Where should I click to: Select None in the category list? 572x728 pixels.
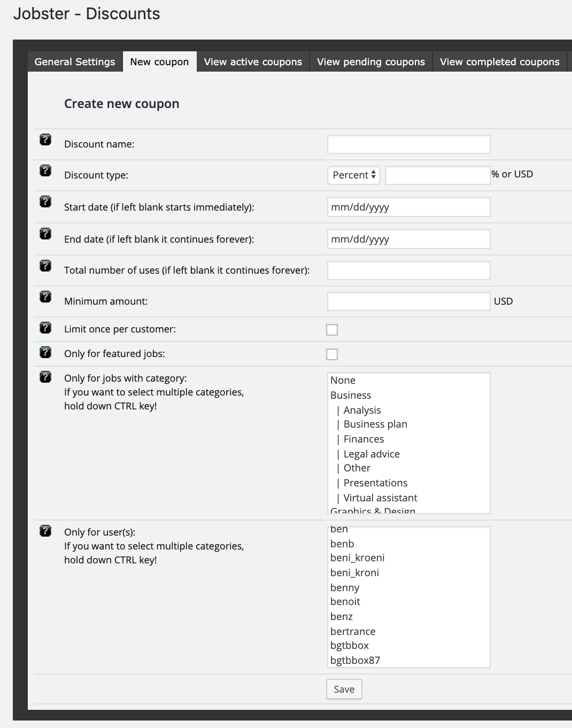[409, 381]
